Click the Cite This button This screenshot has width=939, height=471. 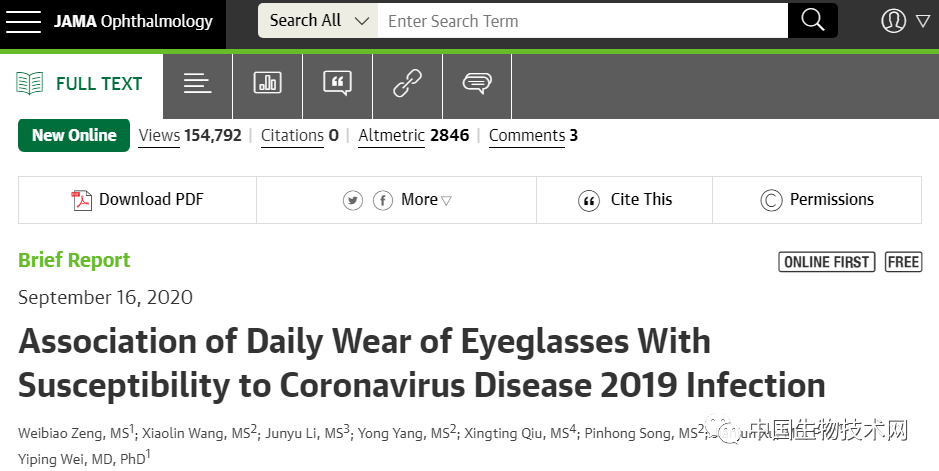[626, 200]
